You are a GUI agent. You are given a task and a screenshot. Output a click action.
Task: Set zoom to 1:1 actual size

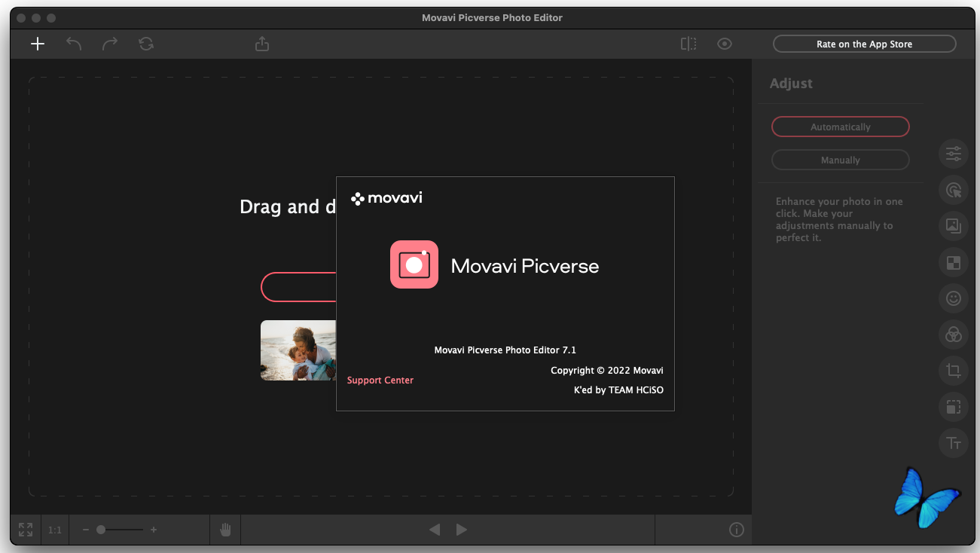coord(55,530)
